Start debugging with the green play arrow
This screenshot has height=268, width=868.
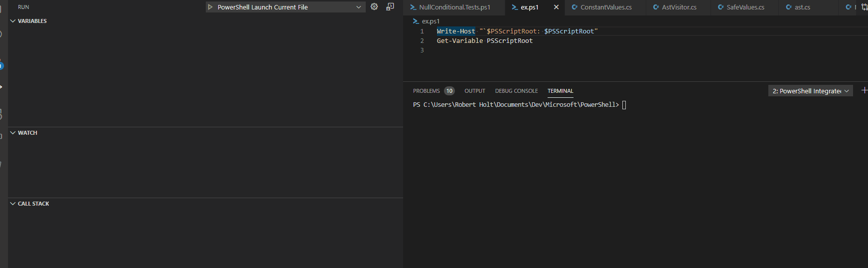tap(210, 7)
